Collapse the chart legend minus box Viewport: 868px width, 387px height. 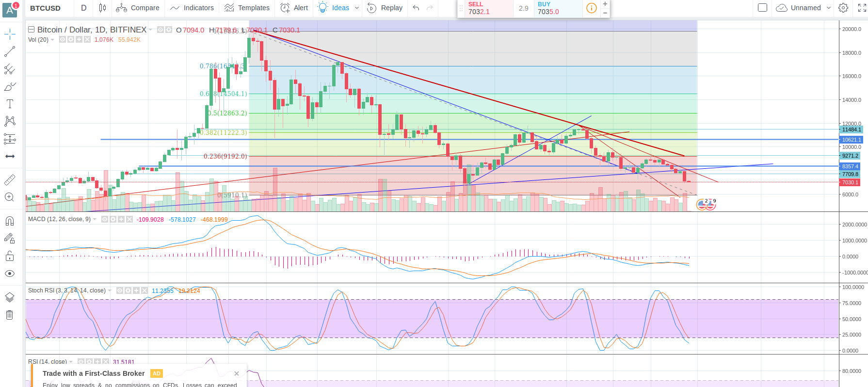click(x=31, y=30)
